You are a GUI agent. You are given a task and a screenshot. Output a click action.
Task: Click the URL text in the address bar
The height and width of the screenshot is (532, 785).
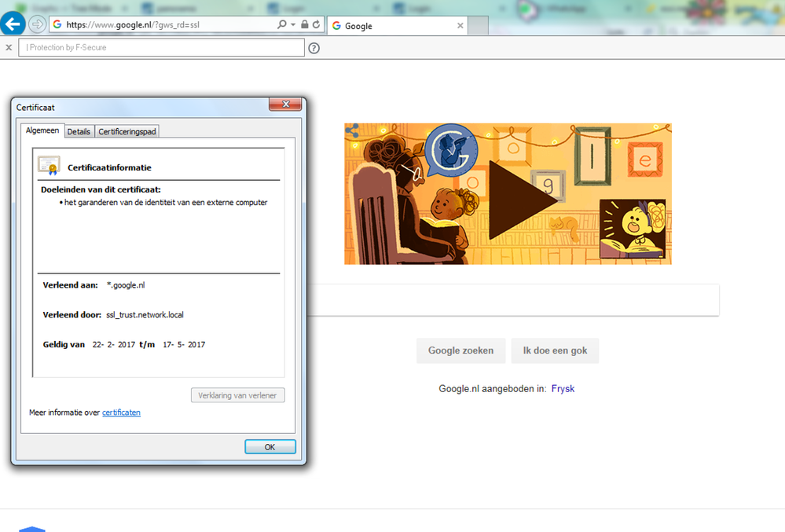click(133, 24)
